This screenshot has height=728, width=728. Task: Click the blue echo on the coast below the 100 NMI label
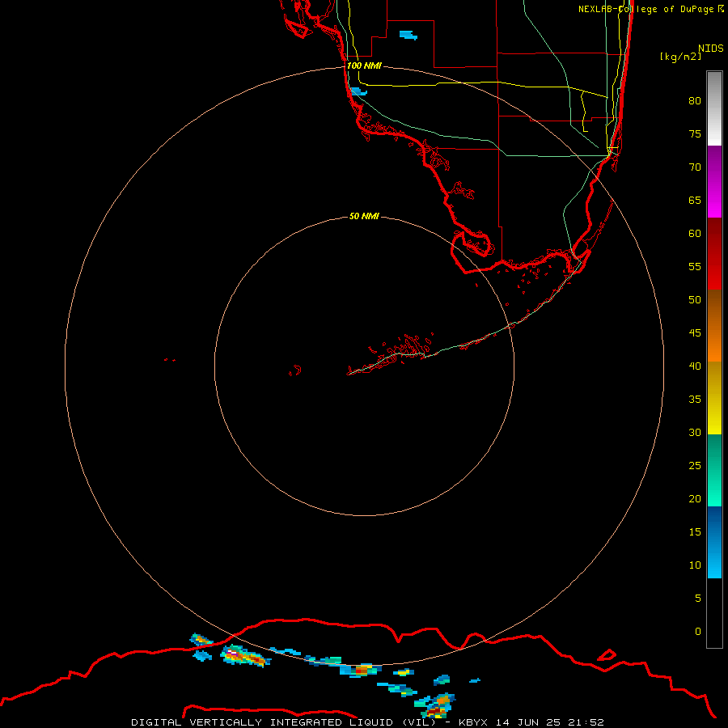pyautogui.click(x=358, y=91)
